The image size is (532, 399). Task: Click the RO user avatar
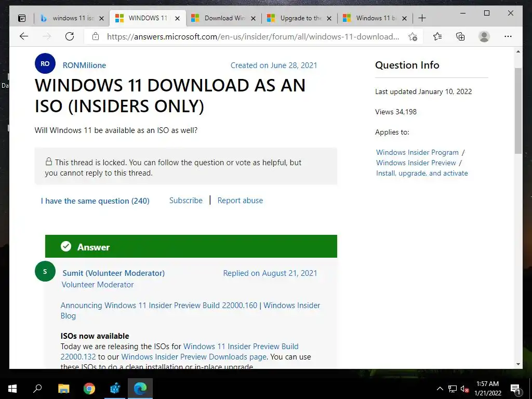45,63
